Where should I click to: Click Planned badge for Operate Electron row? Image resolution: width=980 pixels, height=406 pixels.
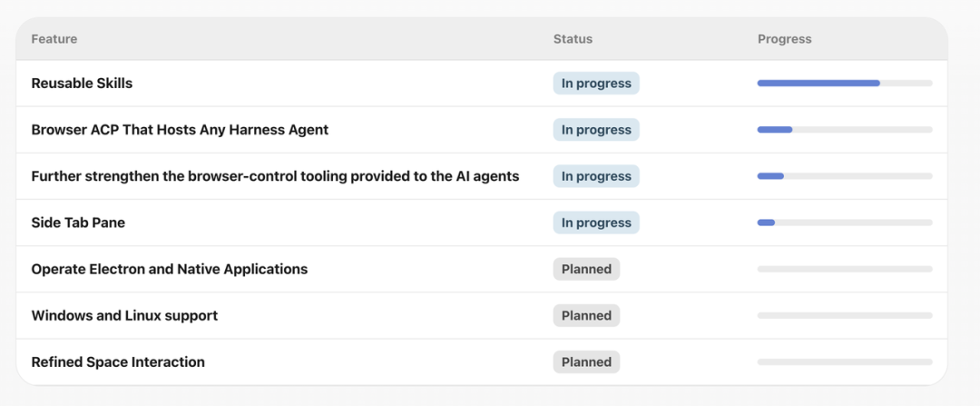pyautogui.click(x=586, y=269)
